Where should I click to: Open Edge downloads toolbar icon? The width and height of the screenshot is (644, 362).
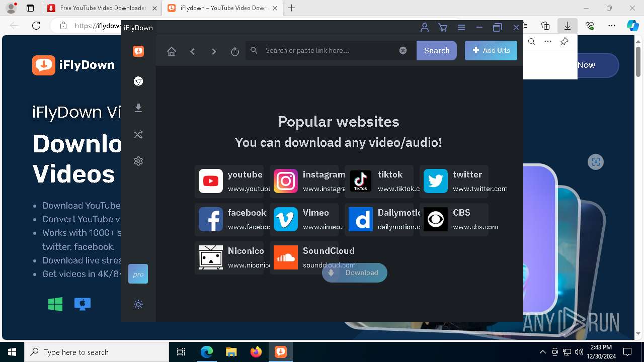pyautogui.click(x=568, y=26)
